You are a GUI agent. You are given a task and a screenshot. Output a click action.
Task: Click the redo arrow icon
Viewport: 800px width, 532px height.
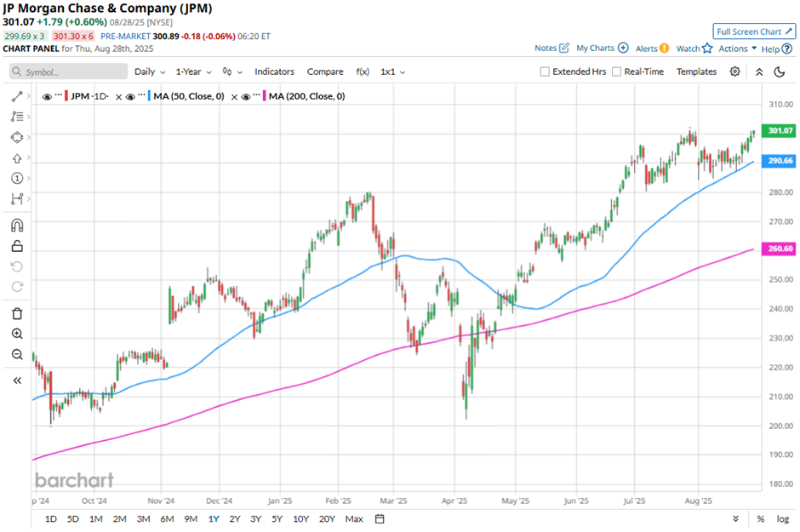(17, 287)
